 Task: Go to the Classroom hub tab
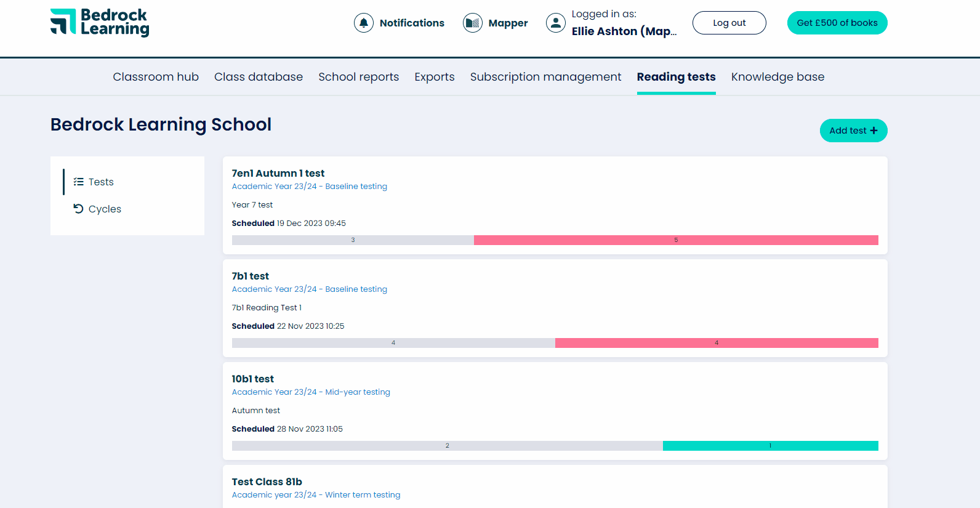click(156, 77)
